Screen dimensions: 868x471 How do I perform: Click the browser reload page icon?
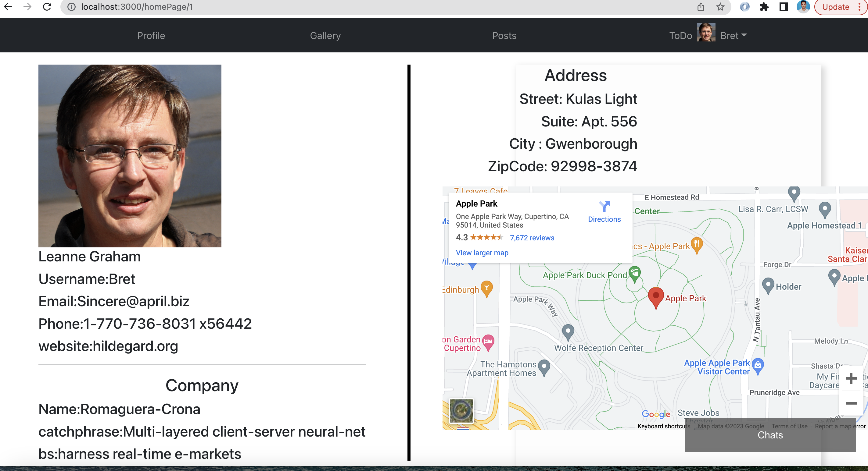point(47,7)
